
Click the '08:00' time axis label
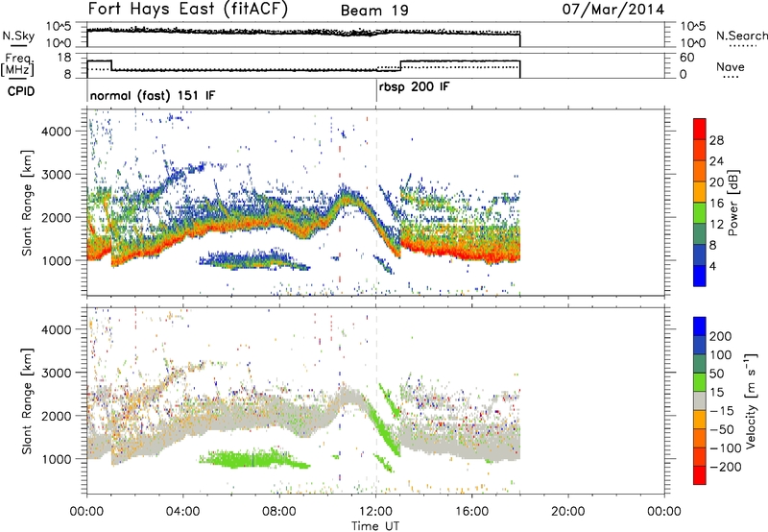pos(279,512)
